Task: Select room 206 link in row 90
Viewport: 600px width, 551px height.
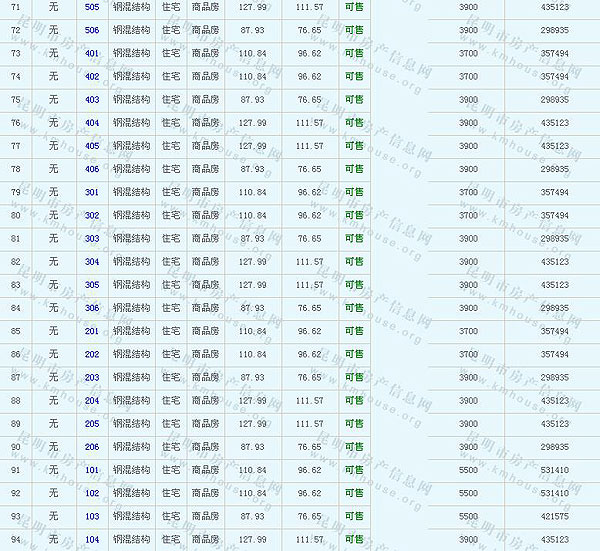Action: [92, 447]
